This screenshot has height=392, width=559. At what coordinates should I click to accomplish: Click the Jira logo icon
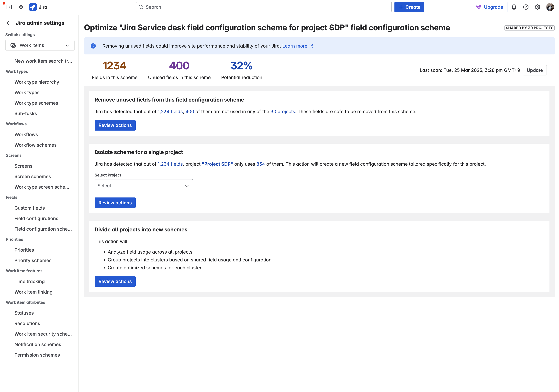coord(33,7)
